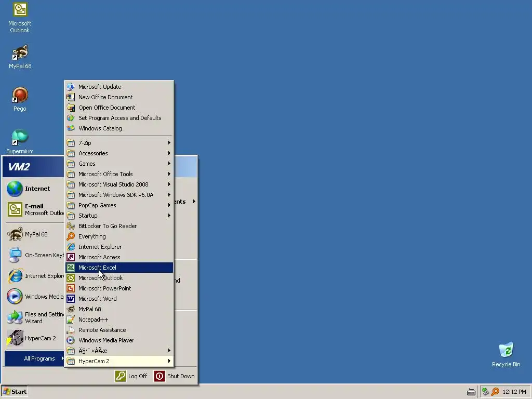This screenshot has width=532, height=399.
Task: Open On-Screen Keyboard from Start menu list
Action: [x=34, y=255]
